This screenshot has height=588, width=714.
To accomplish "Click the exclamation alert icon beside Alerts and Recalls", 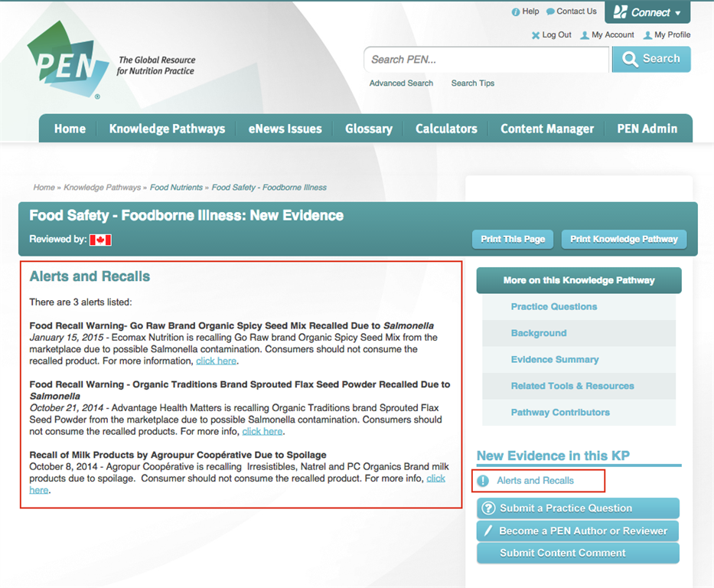I will point(483,481).
